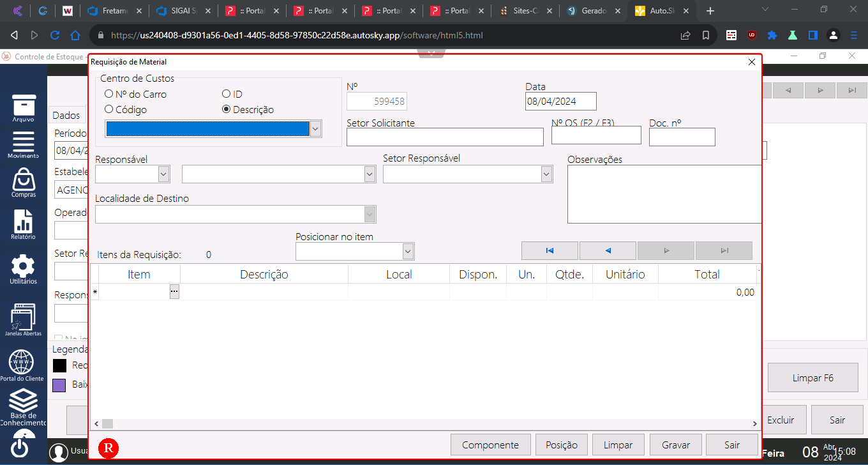Click inside the Observações text area

pyautogui.click(x=664, y=194)
